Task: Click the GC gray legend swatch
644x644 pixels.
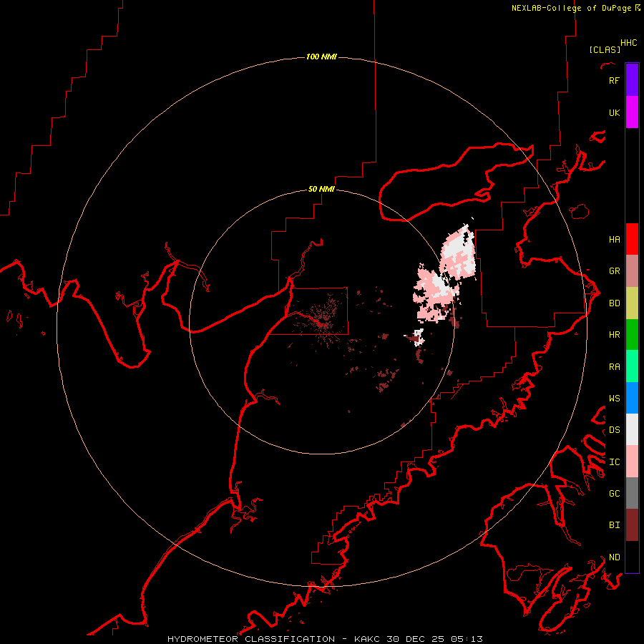Action: coord(632,493)
